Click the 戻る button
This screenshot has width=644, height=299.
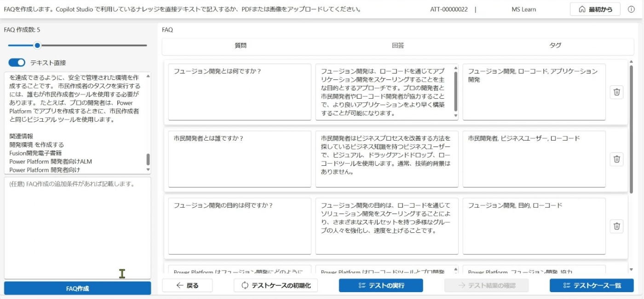coord(187,285)
